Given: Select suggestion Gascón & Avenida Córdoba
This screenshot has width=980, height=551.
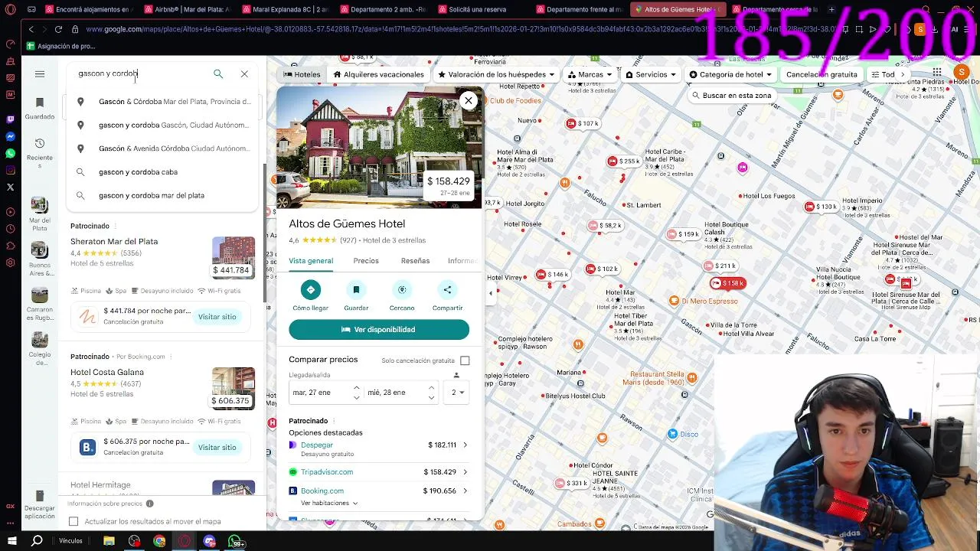Looking at the screenshot, I should (162, 148).
